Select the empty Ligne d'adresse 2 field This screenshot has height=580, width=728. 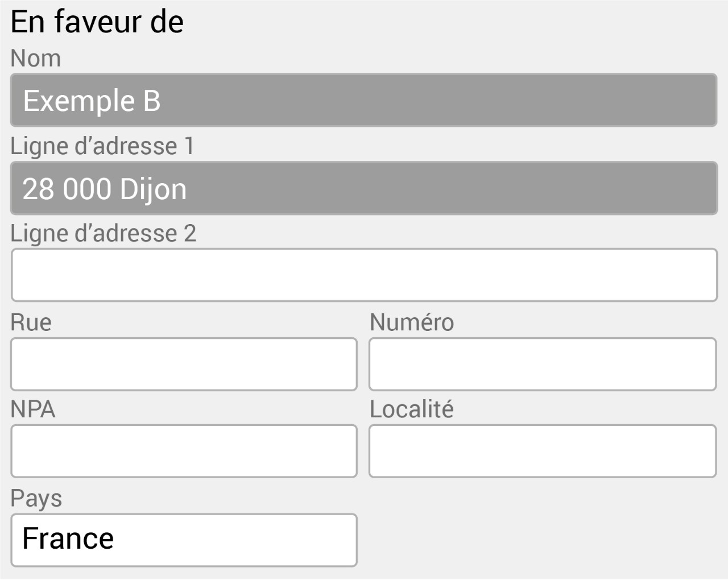pos(364,275)
